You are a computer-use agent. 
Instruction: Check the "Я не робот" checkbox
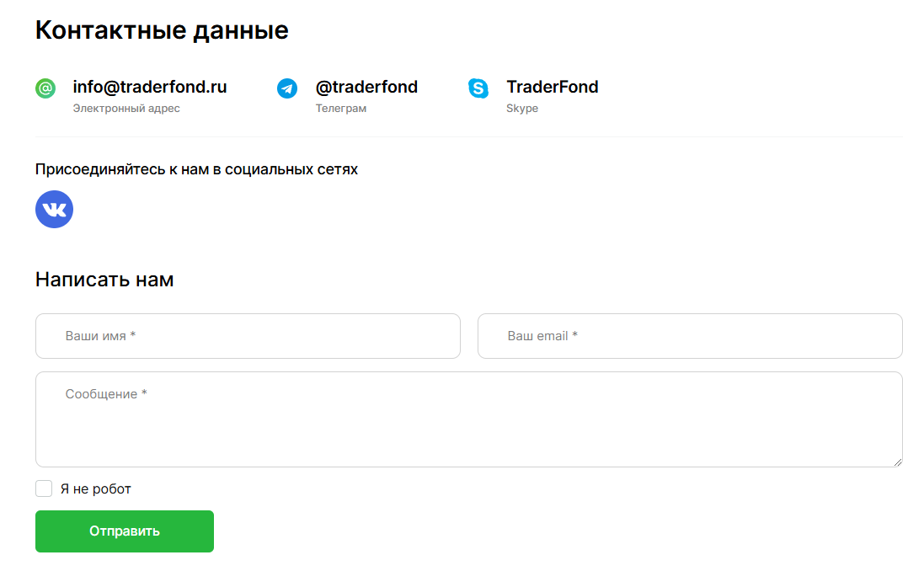click(x=44, y=488)
